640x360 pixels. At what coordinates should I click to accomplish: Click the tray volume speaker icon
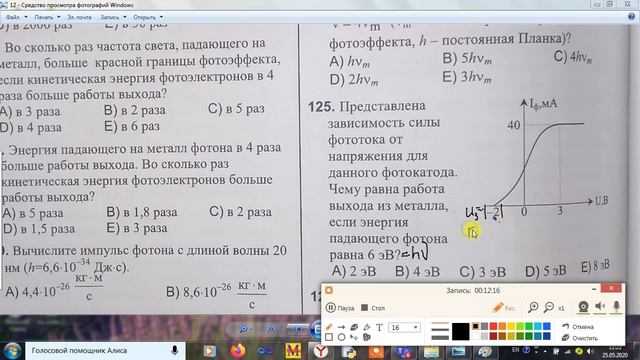(590, 351)
